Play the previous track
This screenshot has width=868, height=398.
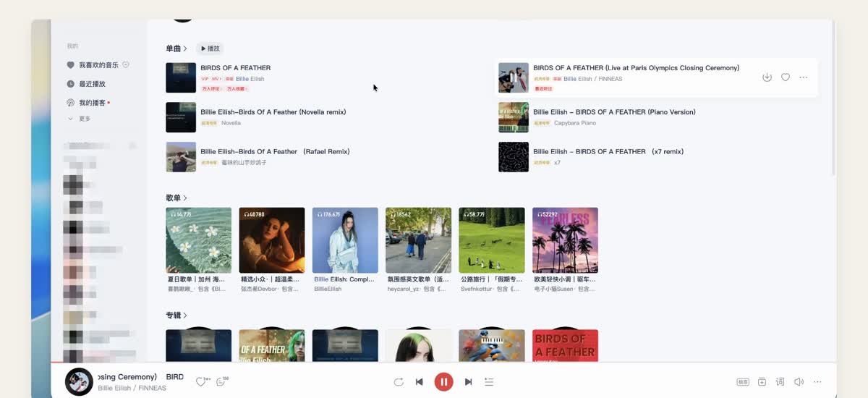point(420,382)
